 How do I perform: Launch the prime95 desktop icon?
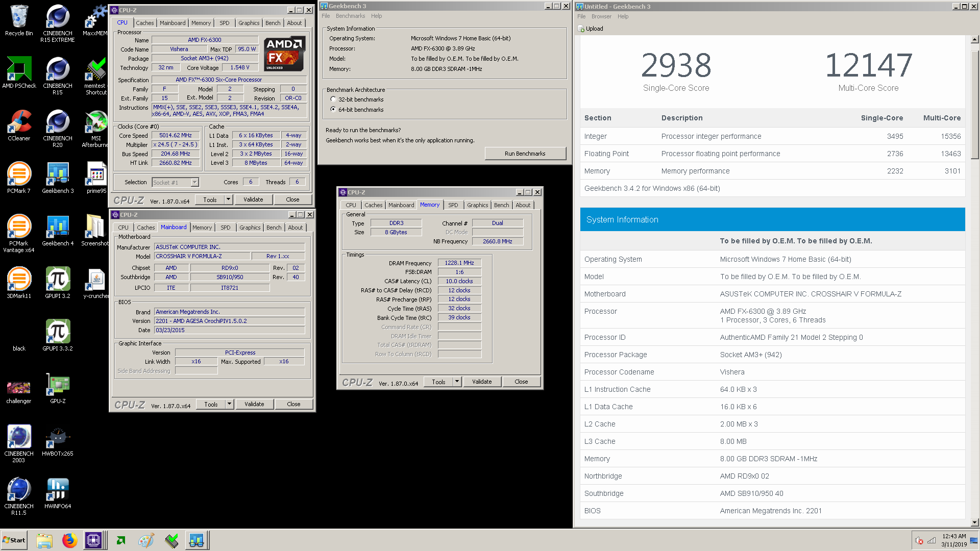(x=96, y=178)
